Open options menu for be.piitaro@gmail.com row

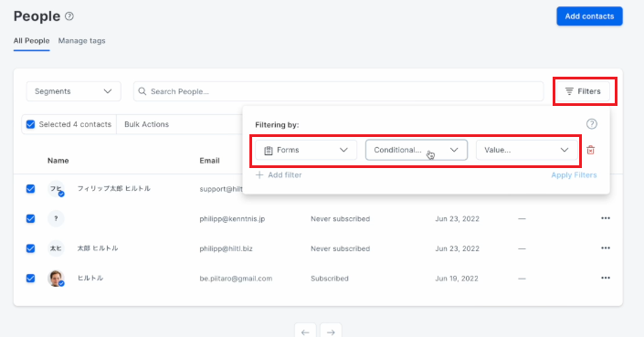(x=606, y=278)
